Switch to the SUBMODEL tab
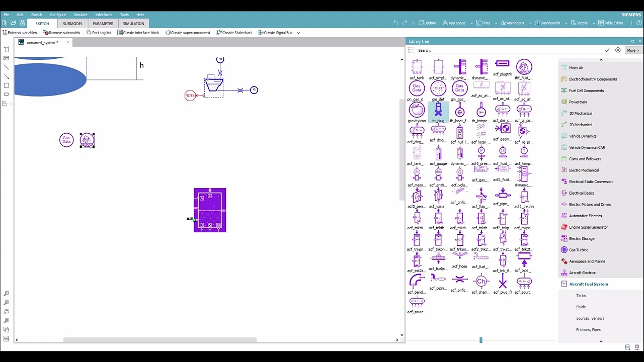 (x=72, y=24)
